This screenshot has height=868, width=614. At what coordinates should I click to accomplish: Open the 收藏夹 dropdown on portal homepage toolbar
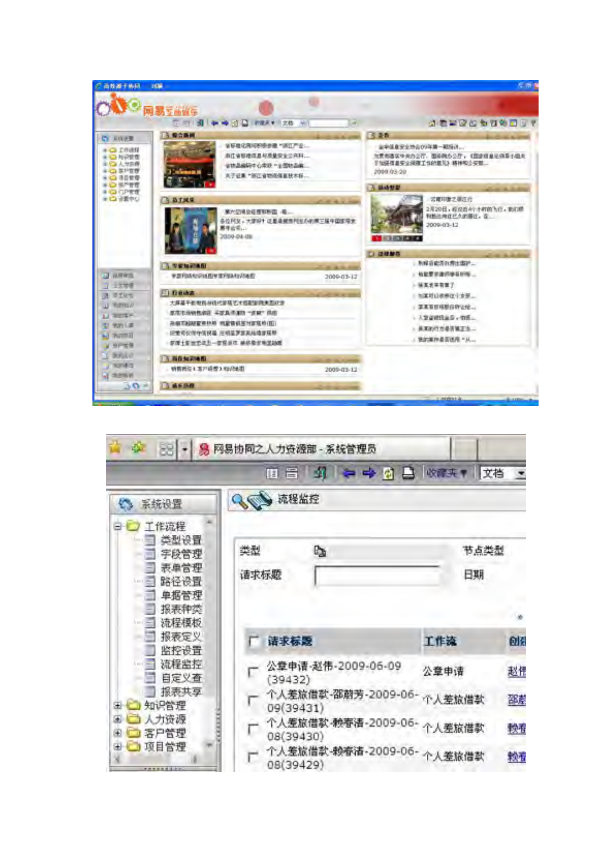264,123
